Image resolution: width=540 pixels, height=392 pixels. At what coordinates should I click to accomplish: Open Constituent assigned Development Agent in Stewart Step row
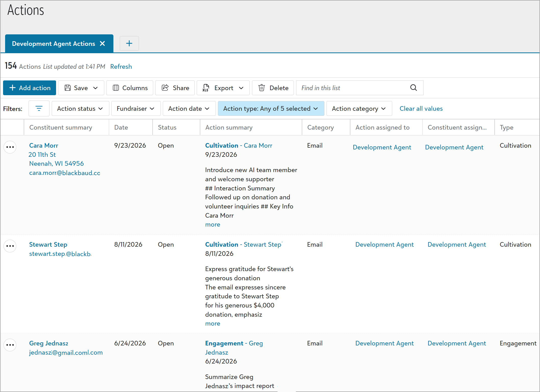point(457,244)
